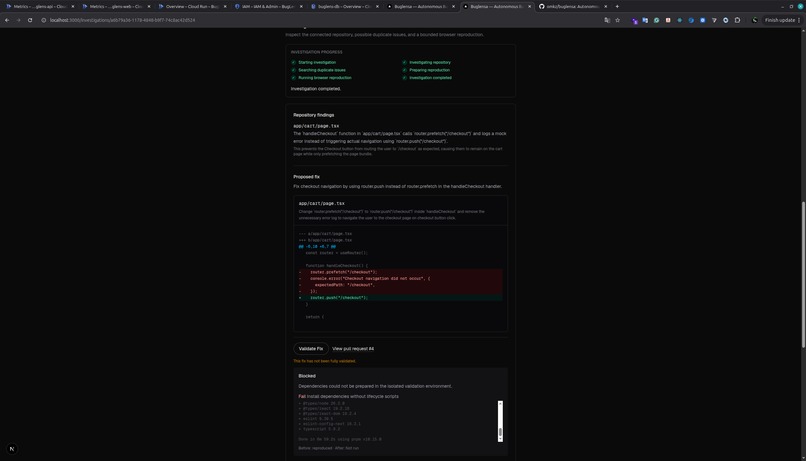Click app/cart/page.tsx file header above diff
This screenshot has height=461, width=806.
(x=322, y=204)
